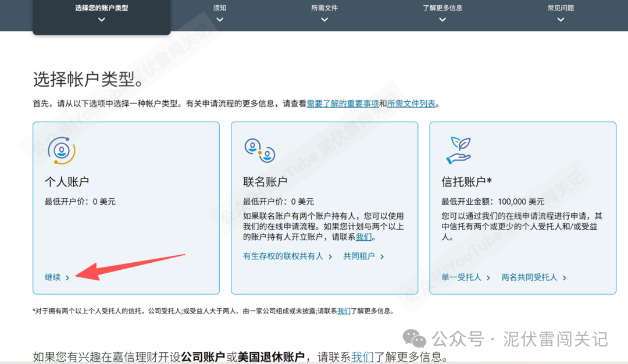Click 选择帐户类型 page heading

point(88,79)
